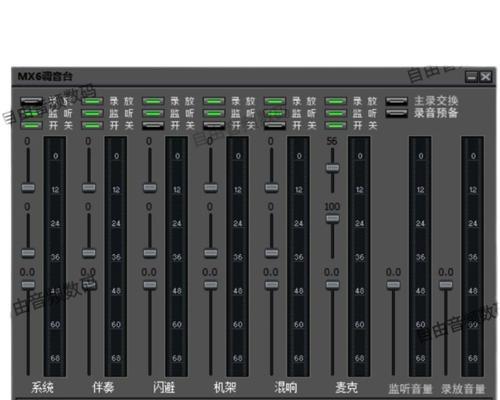Toggle 系统 channel 开关 button
This screenshot has height=400, width=500.
coord(31,125)
